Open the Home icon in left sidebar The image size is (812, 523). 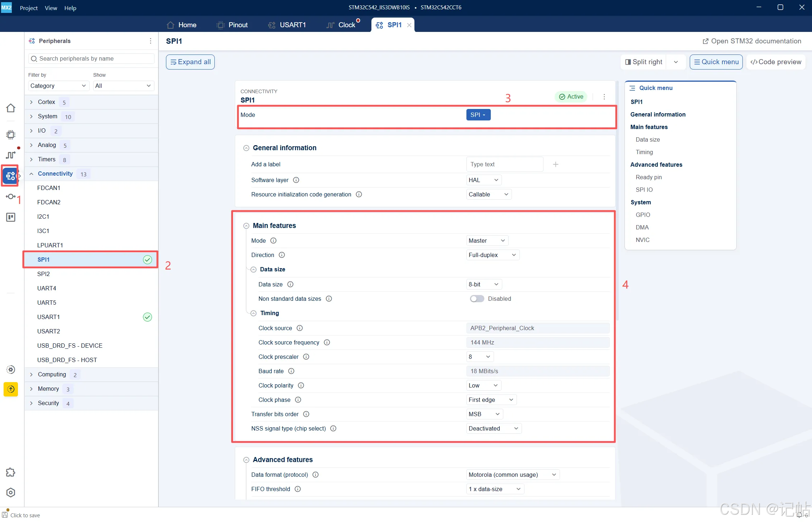coord(11,108)
